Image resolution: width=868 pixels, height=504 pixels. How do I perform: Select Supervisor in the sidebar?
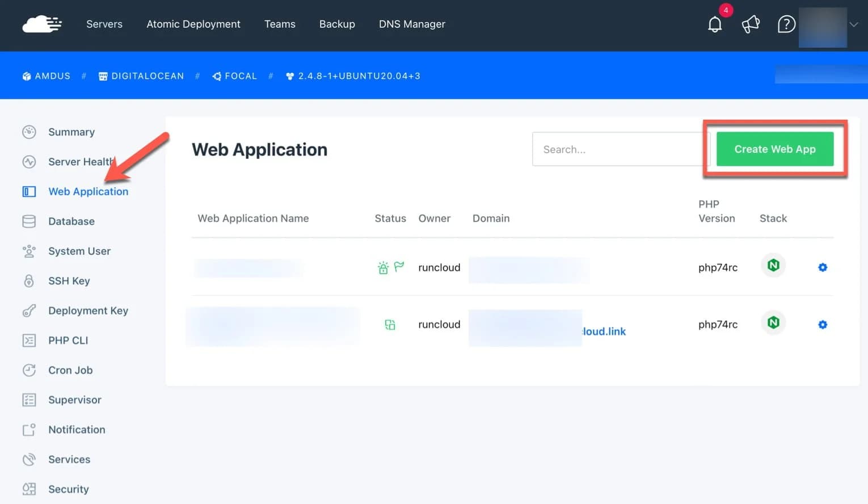coord(74,400)
